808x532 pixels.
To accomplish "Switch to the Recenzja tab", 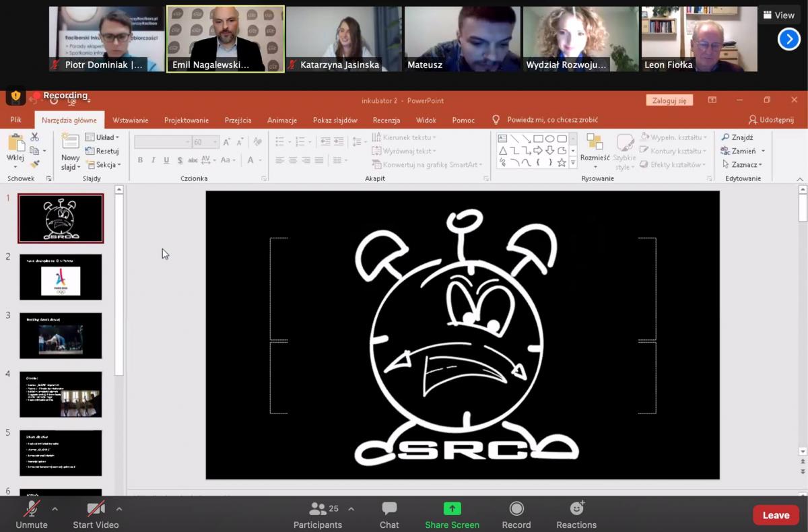I will coord(386,120).
